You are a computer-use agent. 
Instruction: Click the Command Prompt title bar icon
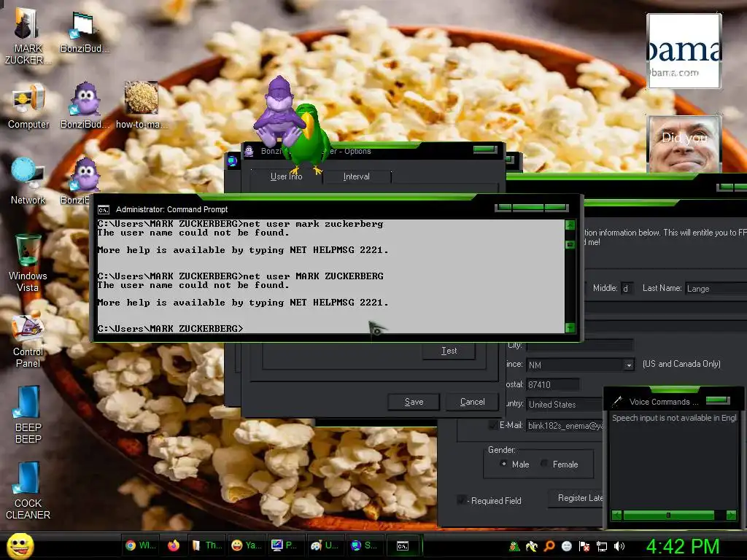(x=104, y=209)
